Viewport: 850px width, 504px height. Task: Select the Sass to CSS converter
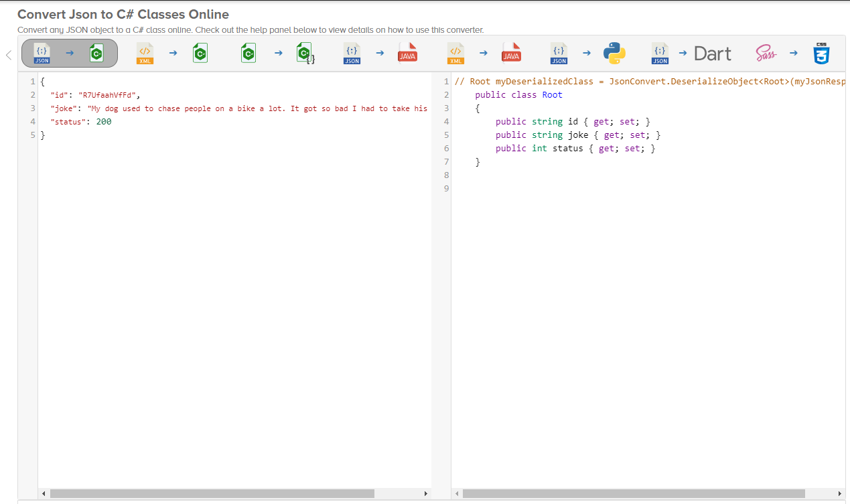(x=793, y=53)
